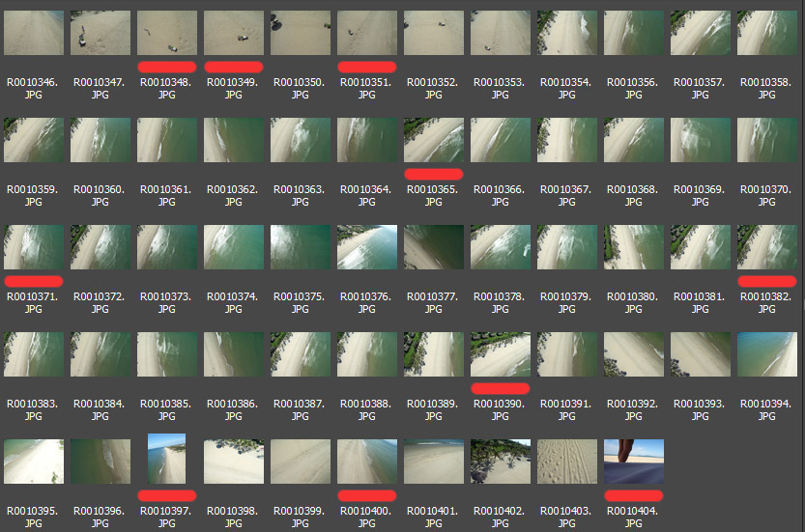Select thumbnail R0010380.JPG
805x532 pixels.
click(634, 247)
